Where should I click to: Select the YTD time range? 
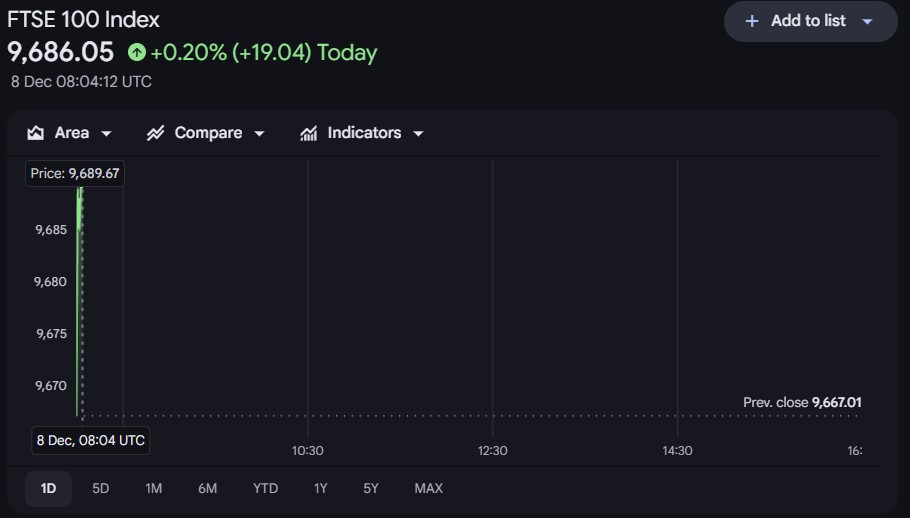[265, 488]
